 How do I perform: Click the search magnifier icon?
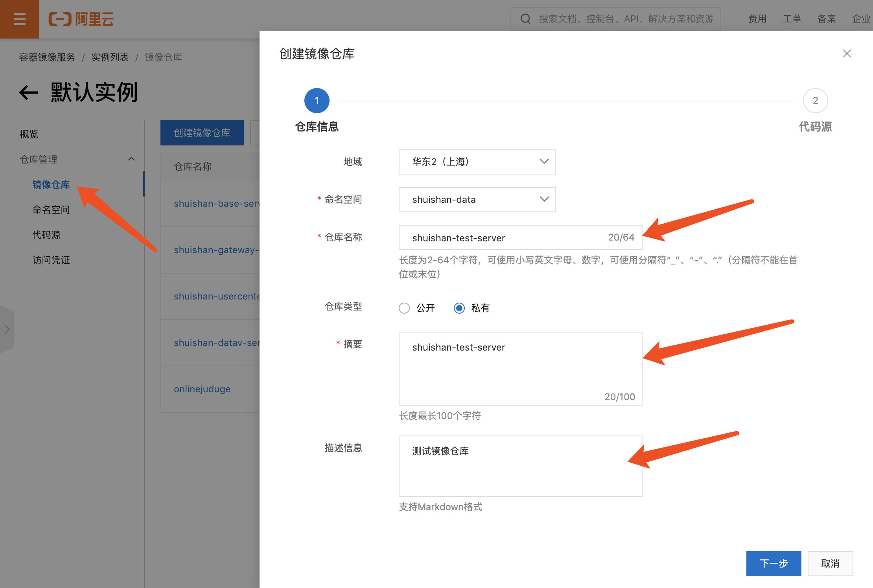point(525,19)
